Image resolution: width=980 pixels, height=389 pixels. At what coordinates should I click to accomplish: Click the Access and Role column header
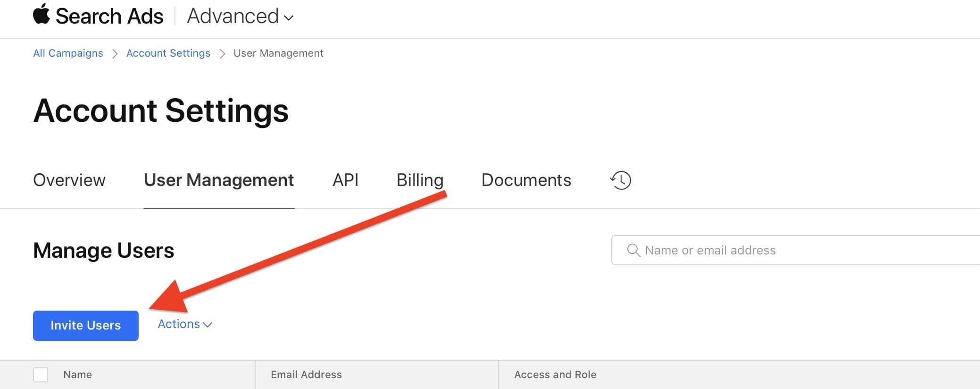[555, 375]
